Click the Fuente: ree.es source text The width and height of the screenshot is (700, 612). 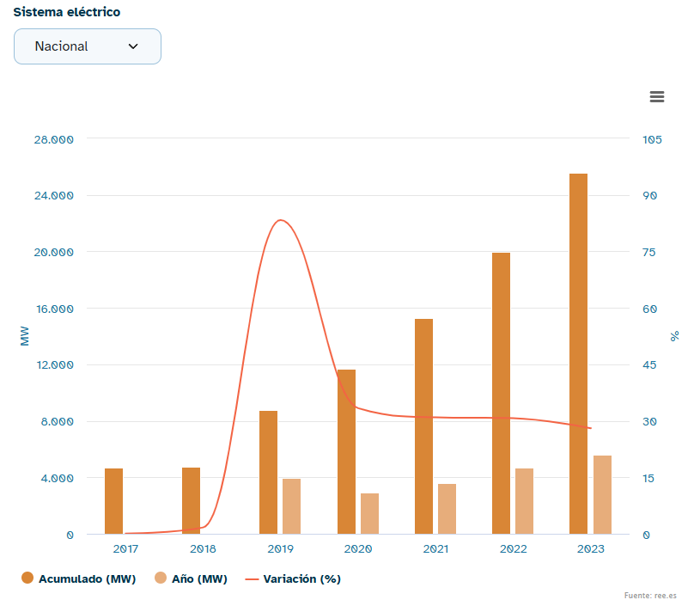[650, 596]
